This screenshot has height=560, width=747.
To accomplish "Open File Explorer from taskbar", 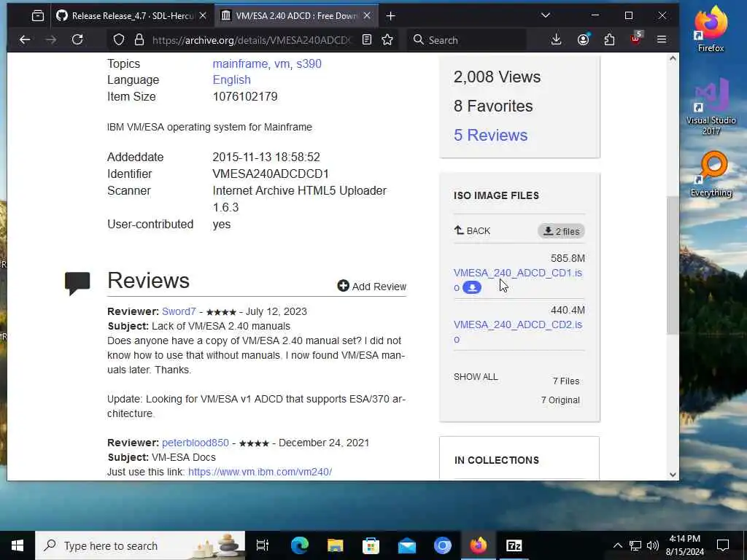I will tap(336, 545).
